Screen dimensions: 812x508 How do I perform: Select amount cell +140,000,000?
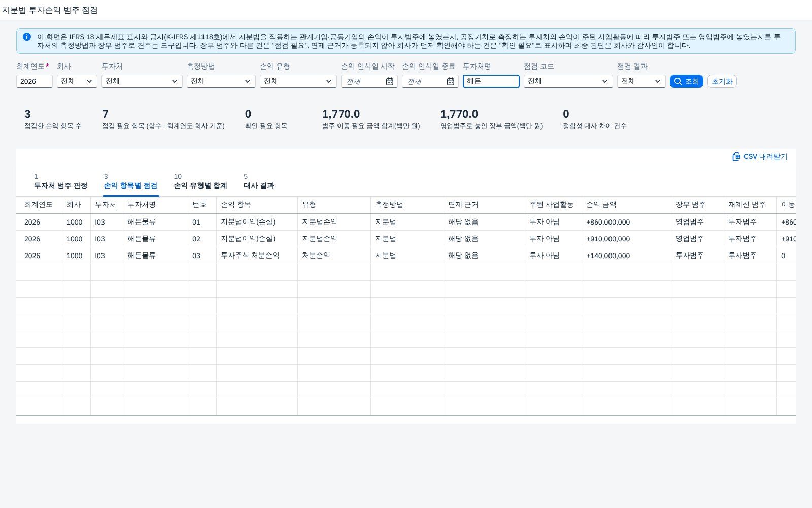pos(626,256)
